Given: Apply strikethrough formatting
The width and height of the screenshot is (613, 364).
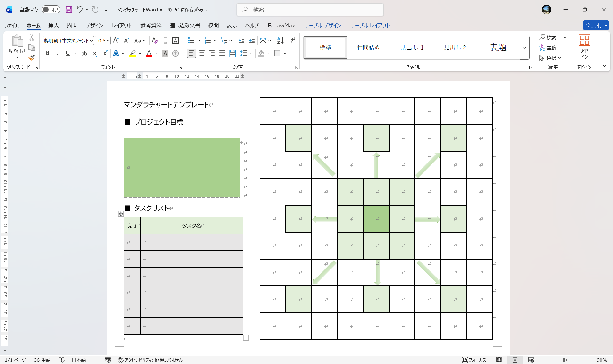Looking at the screenshot, I should click(x=84, y=54).
